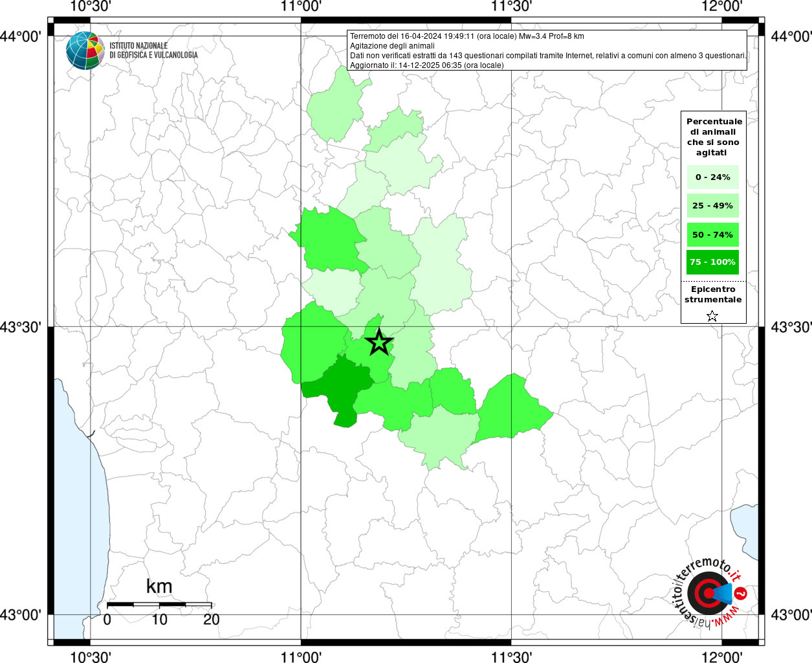Viewport: 812px width, 663px height.
Task: Click the left axis 43°00' label
Action: click(x=21, y=615)
